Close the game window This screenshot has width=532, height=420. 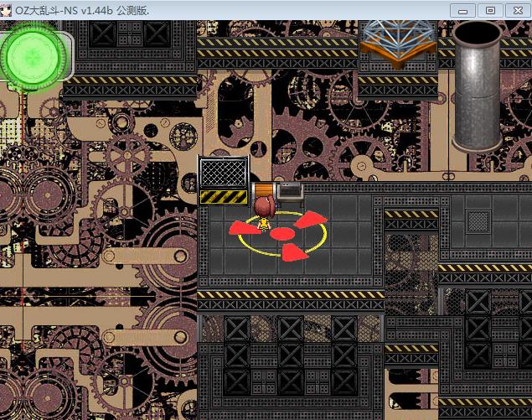518,11
